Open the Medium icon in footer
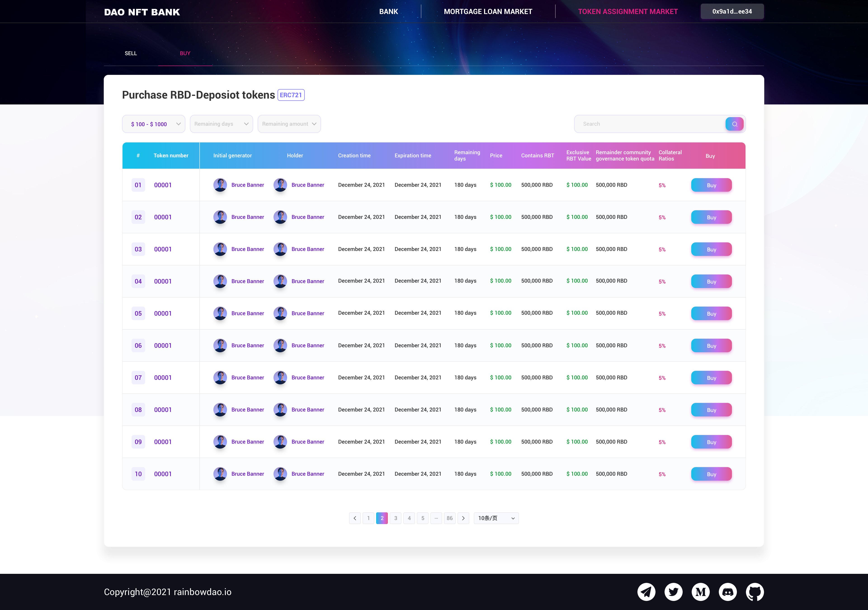This screenshot has width=868, height=610. pos(701,592)
